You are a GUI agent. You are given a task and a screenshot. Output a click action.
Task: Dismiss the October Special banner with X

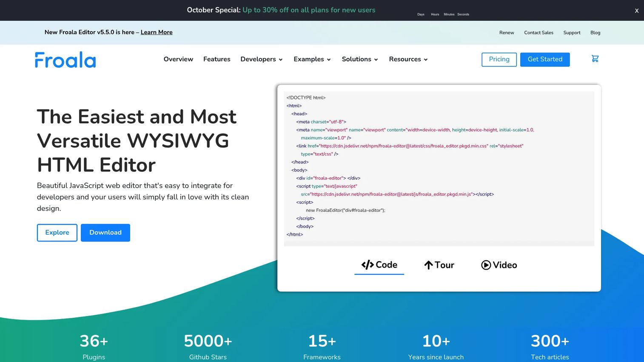637,11
